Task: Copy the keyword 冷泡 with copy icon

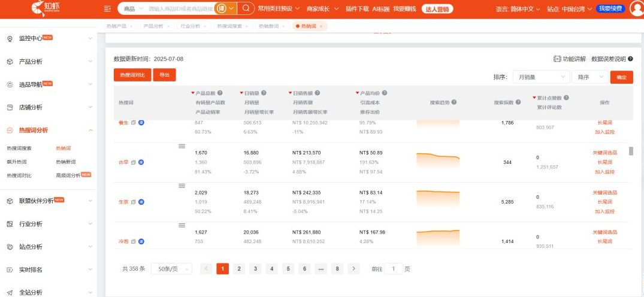Action: (x=134, y=241)
